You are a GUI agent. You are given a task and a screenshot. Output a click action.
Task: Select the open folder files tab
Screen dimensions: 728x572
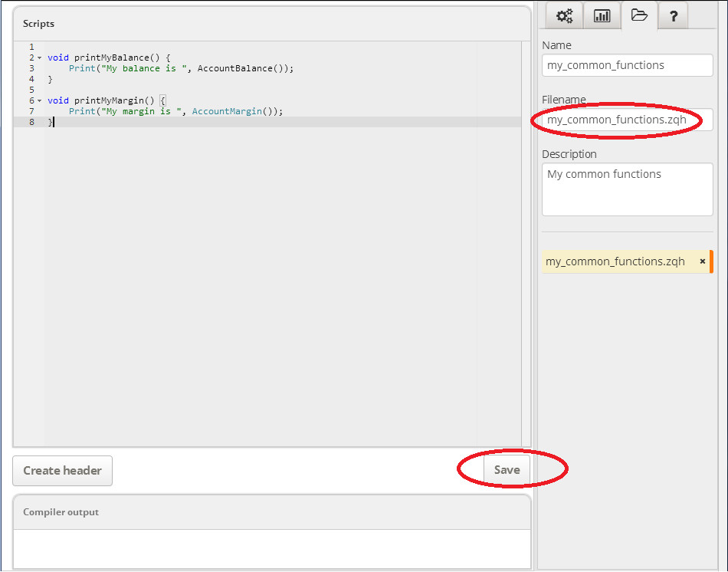(639, 15)
